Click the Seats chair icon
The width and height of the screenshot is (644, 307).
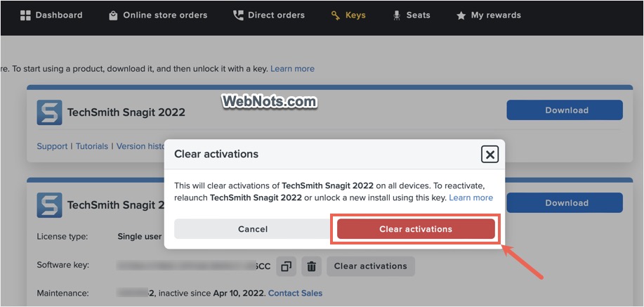click(397, 15)
